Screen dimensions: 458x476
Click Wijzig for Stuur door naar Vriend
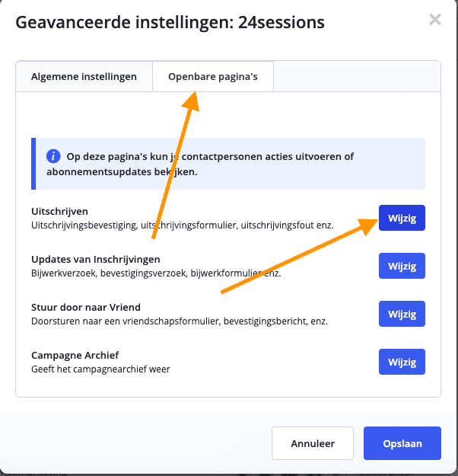[x=402, y=314]
